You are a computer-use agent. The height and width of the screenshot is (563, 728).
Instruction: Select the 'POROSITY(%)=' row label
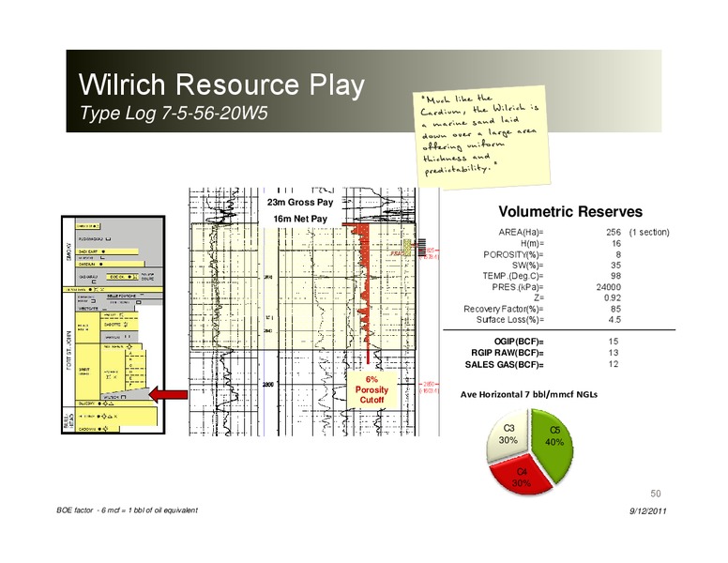[x=513, y=254]
